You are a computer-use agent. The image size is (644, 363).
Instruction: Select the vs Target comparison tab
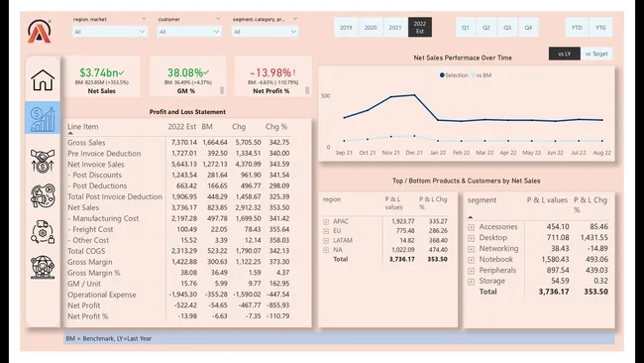coord(596,54)
